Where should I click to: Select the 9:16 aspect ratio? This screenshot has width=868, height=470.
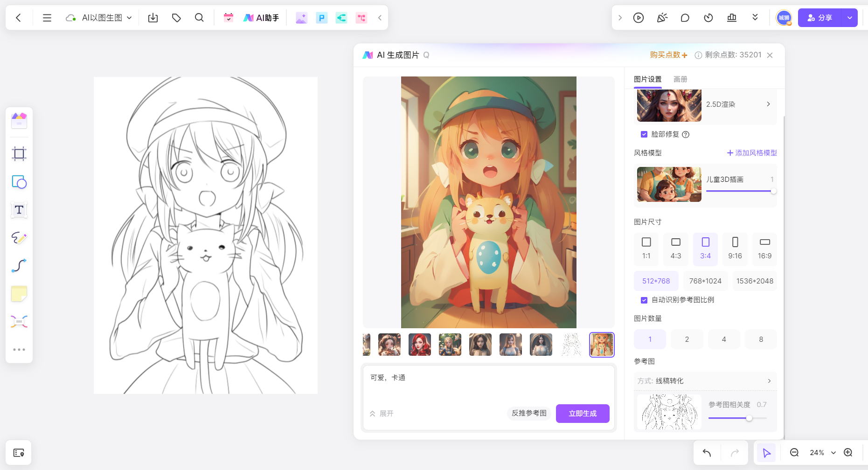click(735, 249)
